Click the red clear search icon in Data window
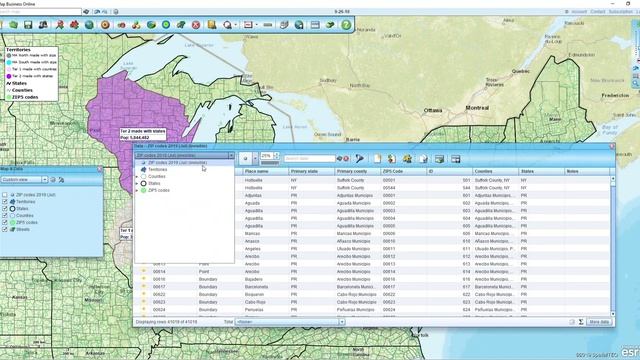The height and width of the screenshot is (360, 640). point(346,158)
